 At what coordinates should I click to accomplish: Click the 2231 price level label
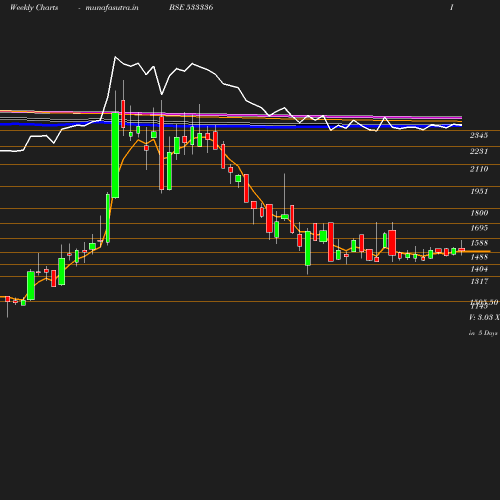click(479, 151)
